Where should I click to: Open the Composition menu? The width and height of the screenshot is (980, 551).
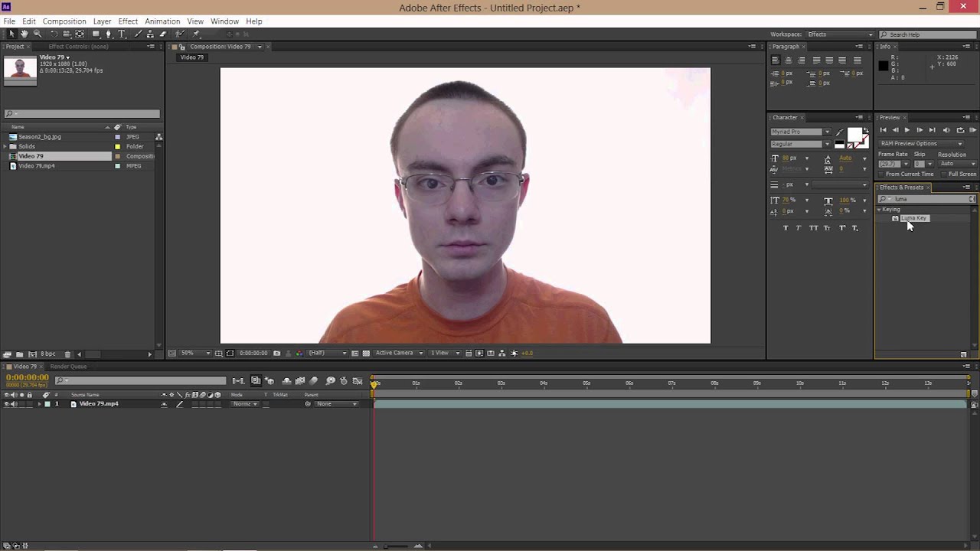click(64, 21)
